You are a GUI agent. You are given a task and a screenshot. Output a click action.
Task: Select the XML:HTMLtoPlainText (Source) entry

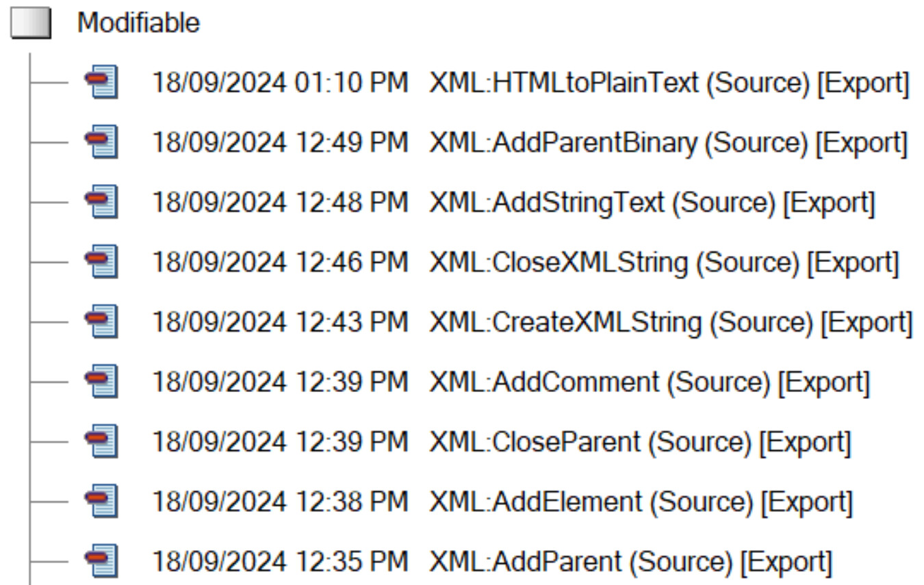pos(668,83)
